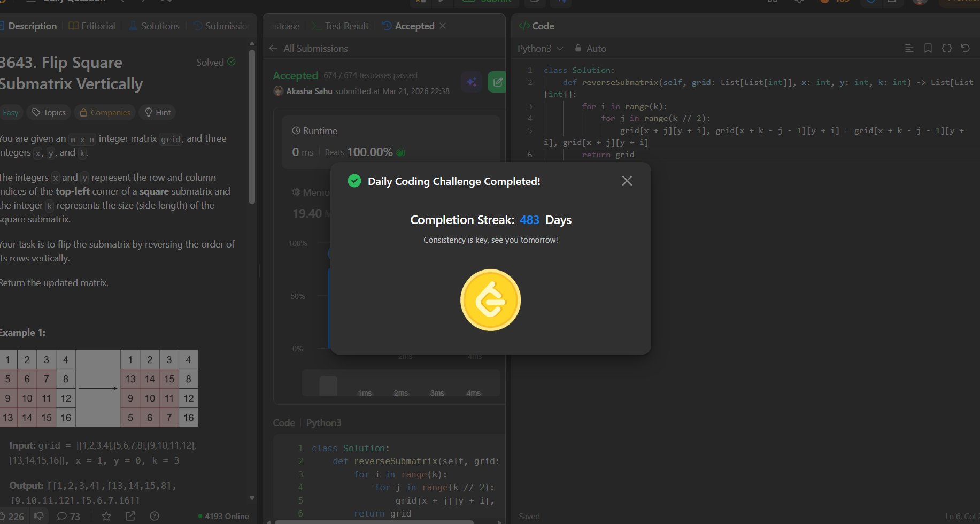The image size is (980, 524).
Task: Open the Test Result tab
Action: point(341,26)
